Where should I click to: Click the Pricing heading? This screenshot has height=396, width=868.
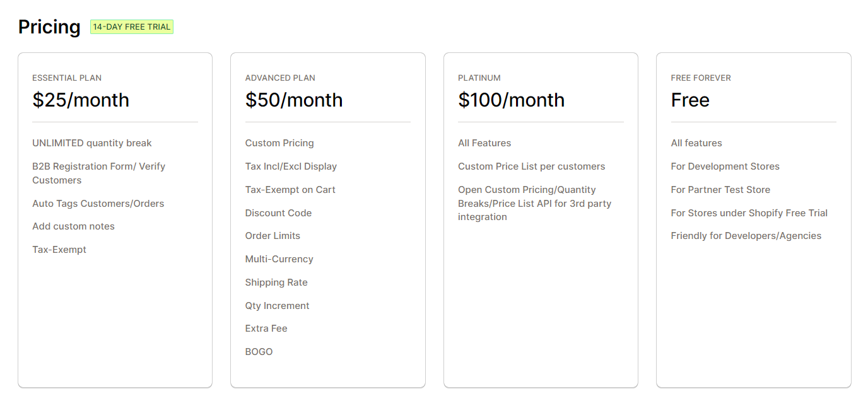coord(49,27)
